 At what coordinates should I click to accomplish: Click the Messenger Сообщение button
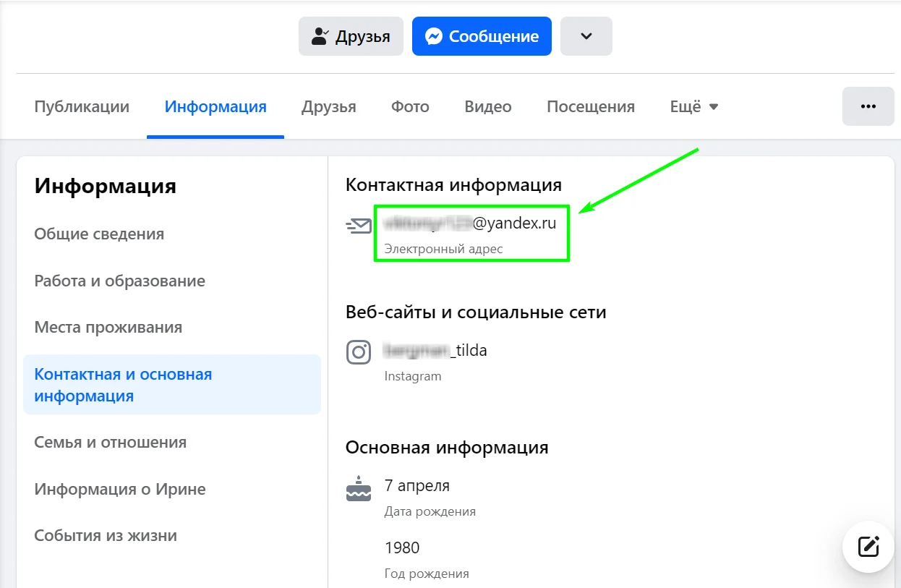pyautogui.click(x=482, y=36)
